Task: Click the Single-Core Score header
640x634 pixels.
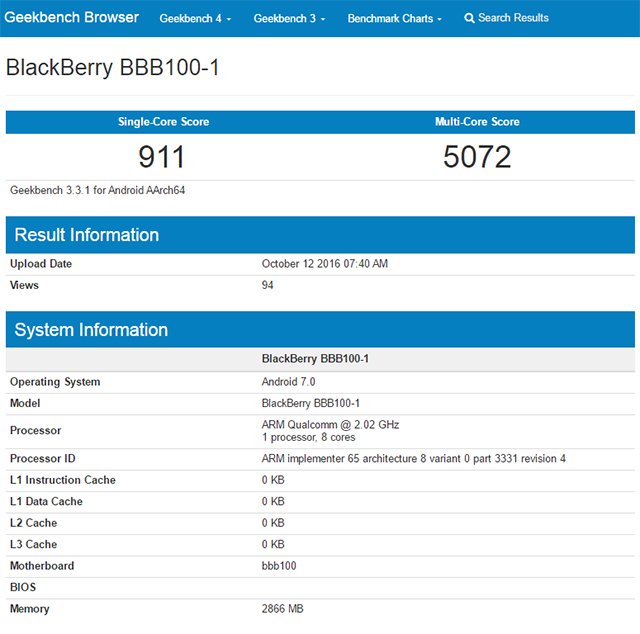Action: (163, 122)
